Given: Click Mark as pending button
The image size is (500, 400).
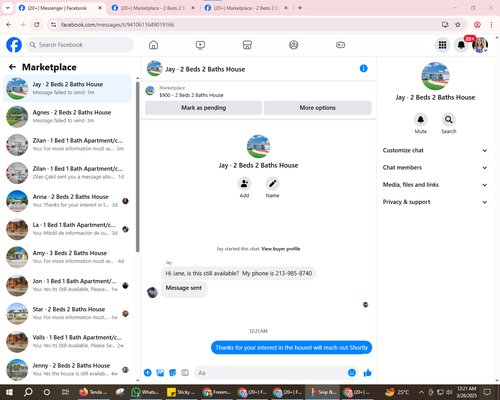Looking at the screenshot, I should tap(204, 108).
